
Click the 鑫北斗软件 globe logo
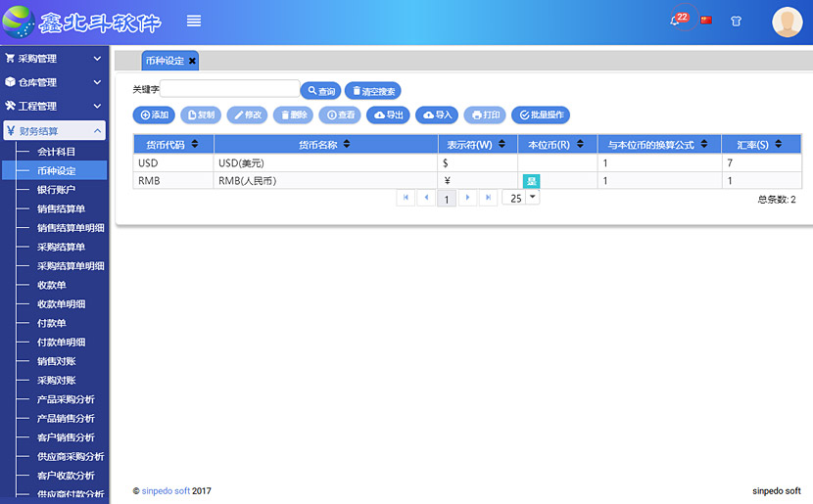point(19,22)
